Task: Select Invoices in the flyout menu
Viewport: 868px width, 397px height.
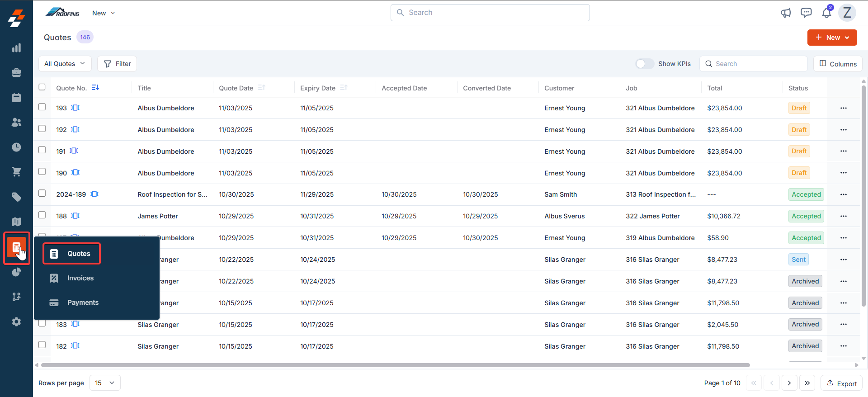Action: click(x=80, y=278)
